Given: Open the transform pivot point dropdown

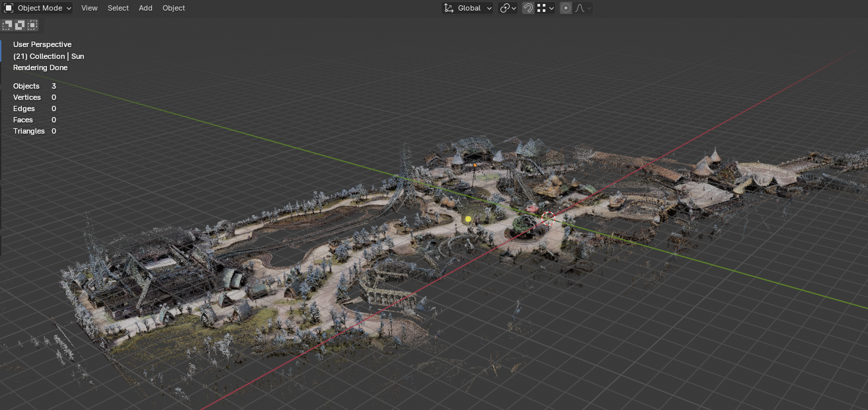Looking at the screenshot, I should 508,8.
